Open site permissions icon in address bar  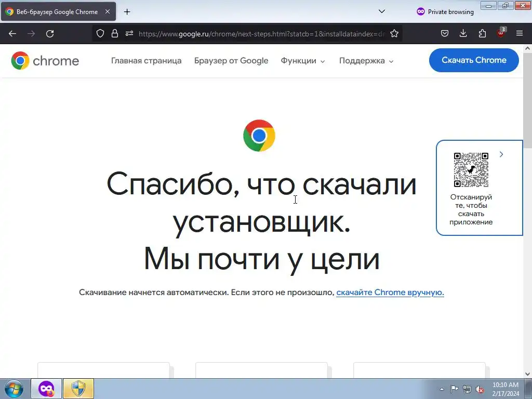click(x=129, y=33)
